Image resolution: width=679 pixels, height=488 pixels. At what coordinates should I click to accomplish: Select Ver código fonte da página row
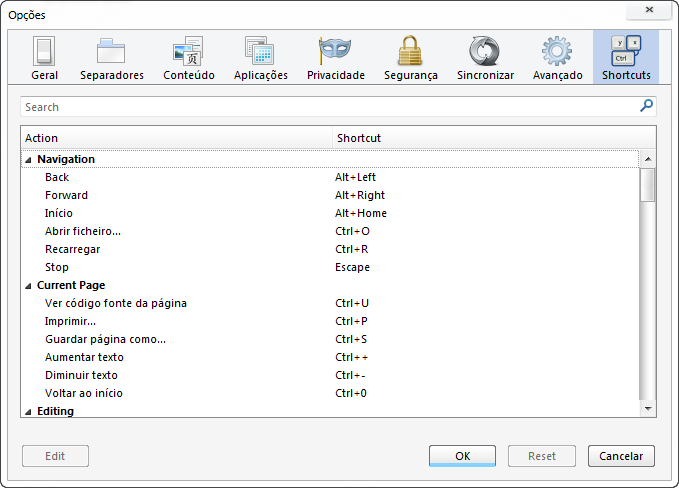pyautogui.click(x=330, y=303)
